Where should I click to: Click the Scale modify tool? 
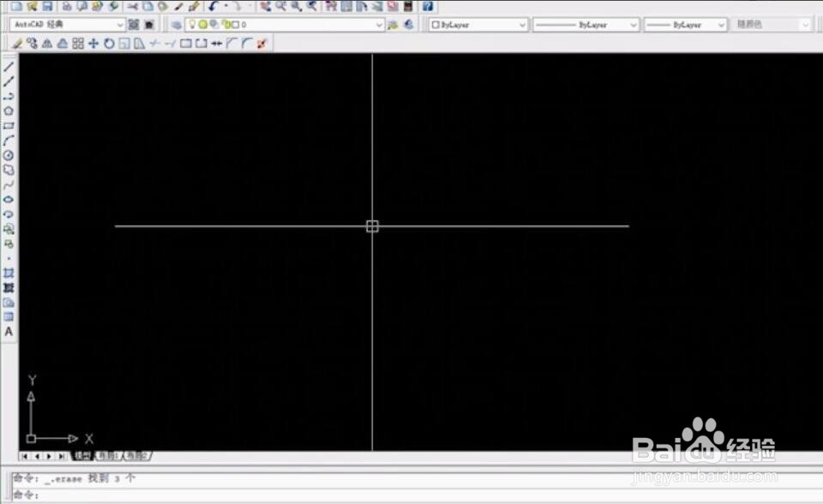click(123, 44)
